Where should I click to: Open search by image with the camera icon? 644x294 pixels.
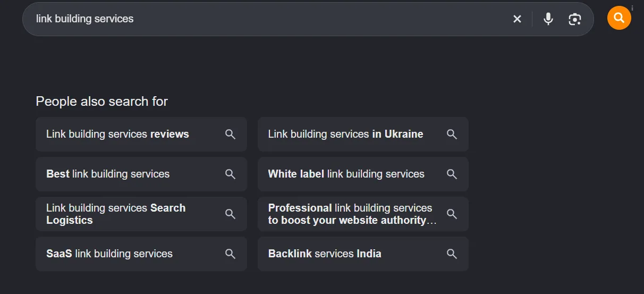point(574,19)
